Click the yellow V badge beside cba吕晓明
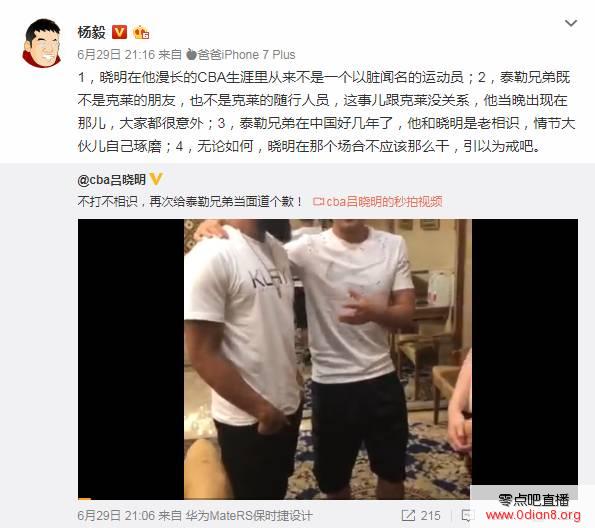The image size is (595, 528). (x=156, y=179)
